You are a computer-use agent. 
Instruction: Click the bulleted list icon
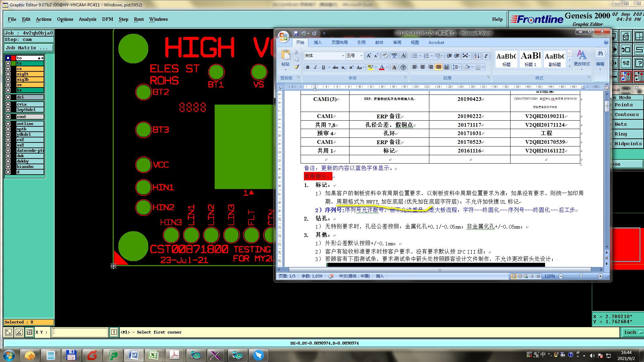tap(415, 56)
